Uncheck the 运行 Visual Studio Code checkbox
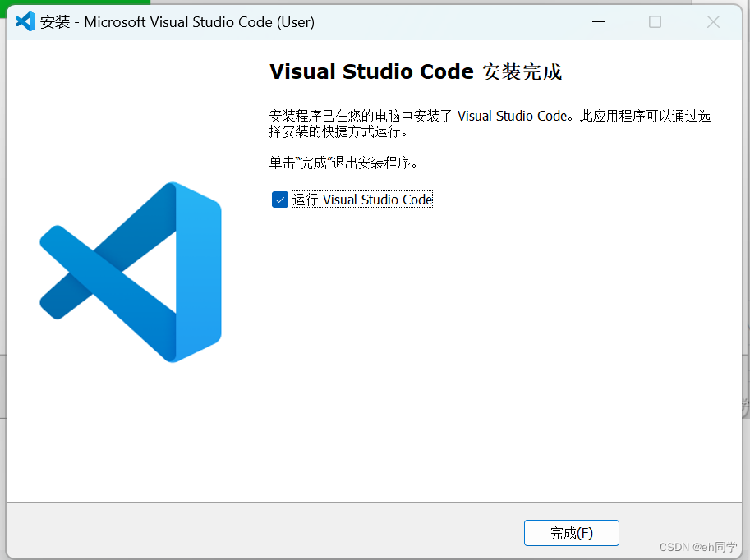Screen dimensions: 750x560 (280, 200)
